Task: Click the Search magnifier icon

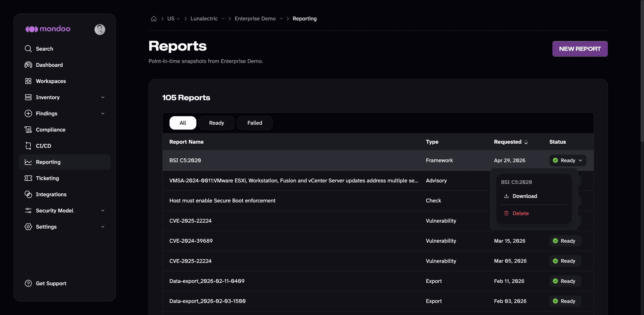Action: 28,49
